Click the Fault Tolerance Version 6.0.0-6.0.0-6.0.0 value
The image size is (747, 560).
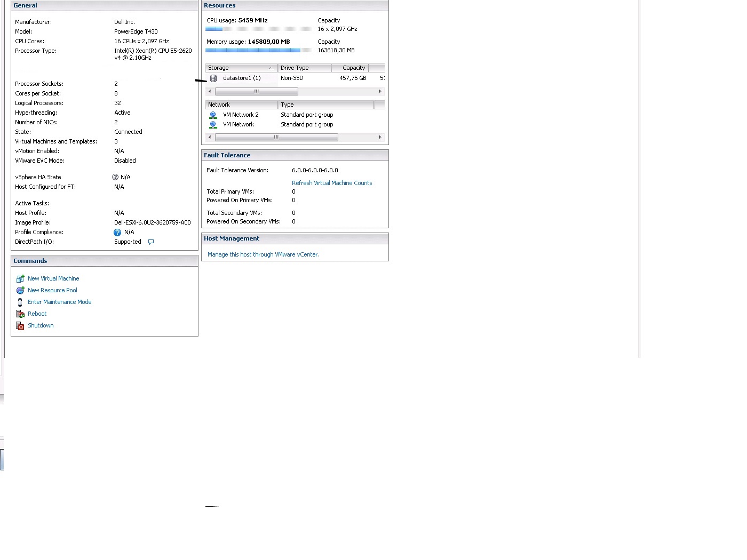315,170
